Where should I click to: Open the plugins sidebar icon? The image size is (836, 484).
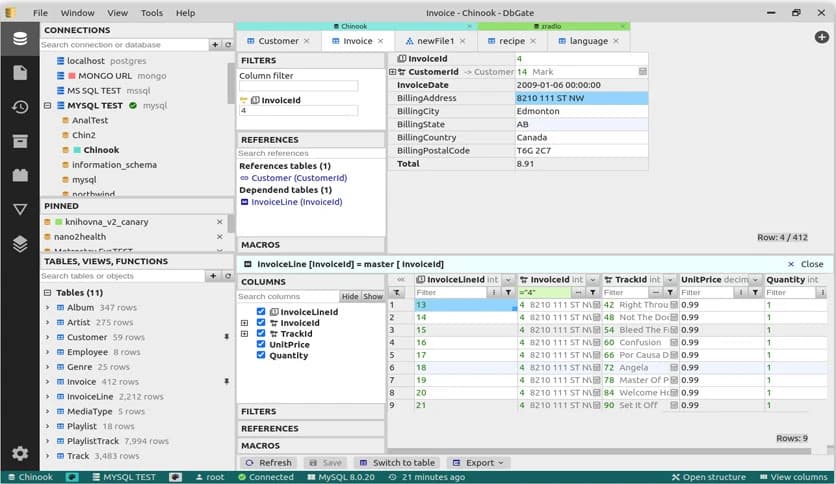[19, 175]
